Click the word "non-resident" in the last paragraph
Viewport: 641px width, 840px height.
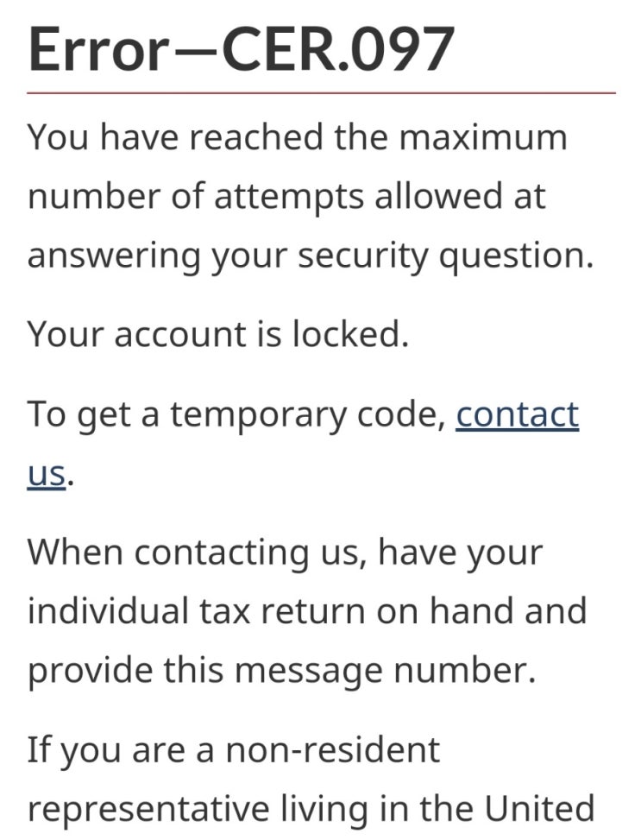click(x=333, y=749)
